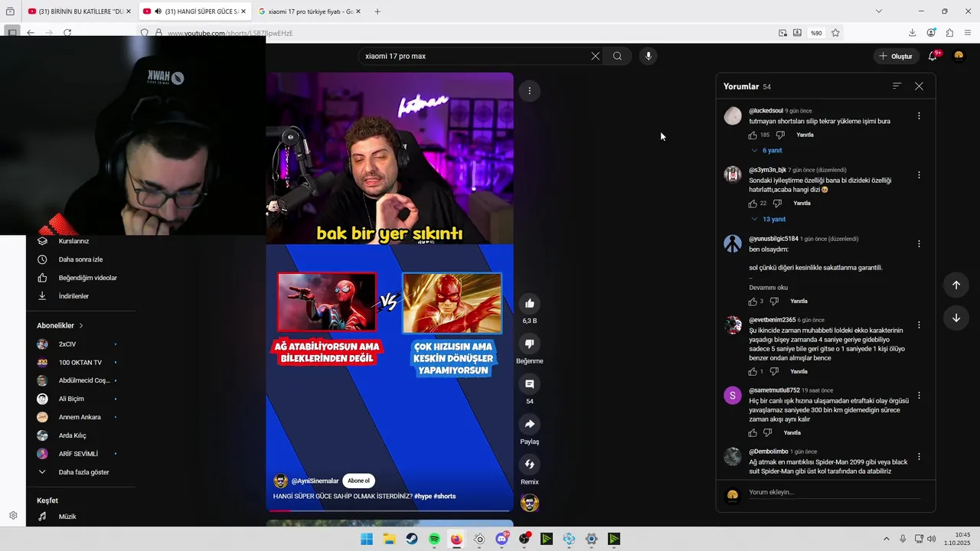
Task: Open Discord from the taskbar
Action: pyautogui.click(x=502, y=539)
